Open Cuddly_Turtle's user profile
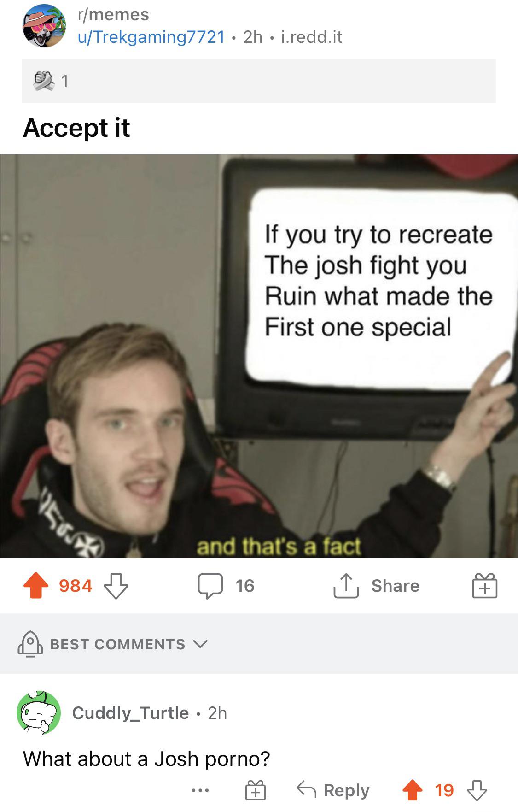The width and height of the screenshot is (518, 812). pyautogui.click(x=130, y=713)
